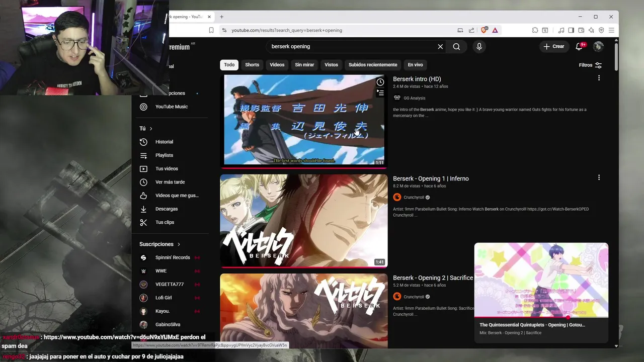644x362 pixels.
Task: Select the Vistos filter chip
Action: point(331,65)
